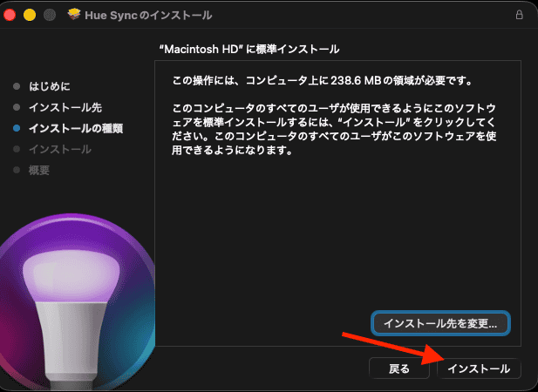Image resolution: width=538 pixels, height=392 pixels.
Task: Click the Hue light bulb image
Action: point(78,302)
